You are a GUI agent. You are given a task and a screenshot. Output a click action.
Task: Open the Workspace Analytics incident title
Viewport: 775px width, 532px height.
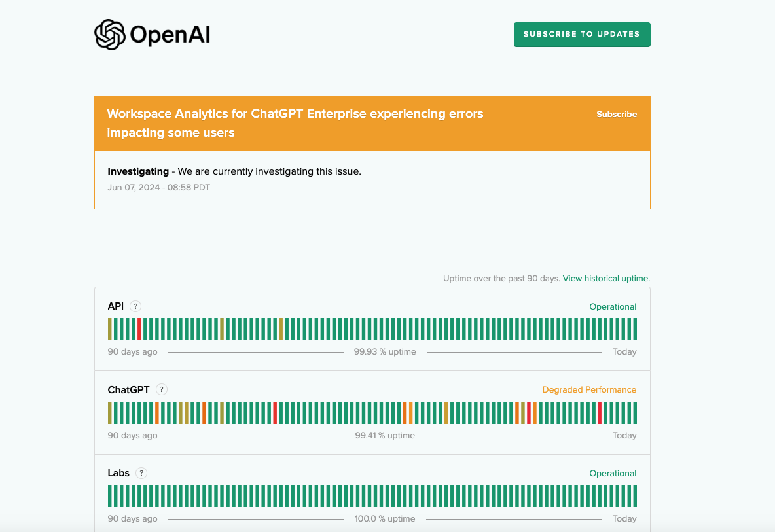point(295,123)
